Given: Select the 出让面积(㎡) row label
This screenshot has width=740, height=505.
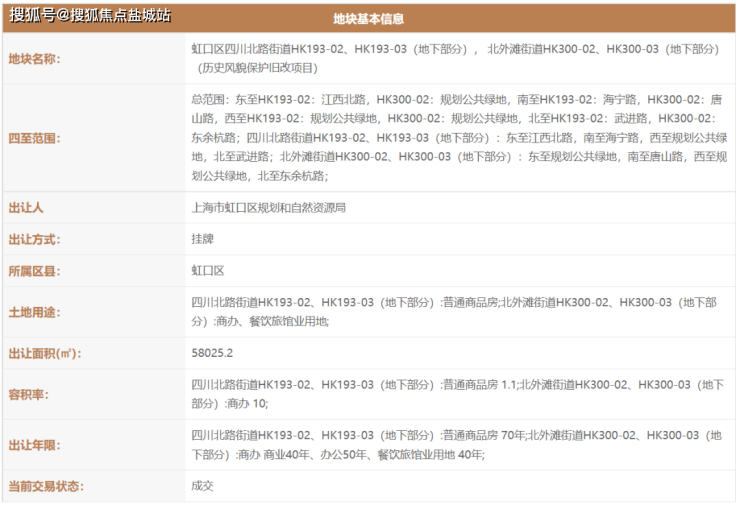Looking at the screenshot, I should tap(44, 353).
